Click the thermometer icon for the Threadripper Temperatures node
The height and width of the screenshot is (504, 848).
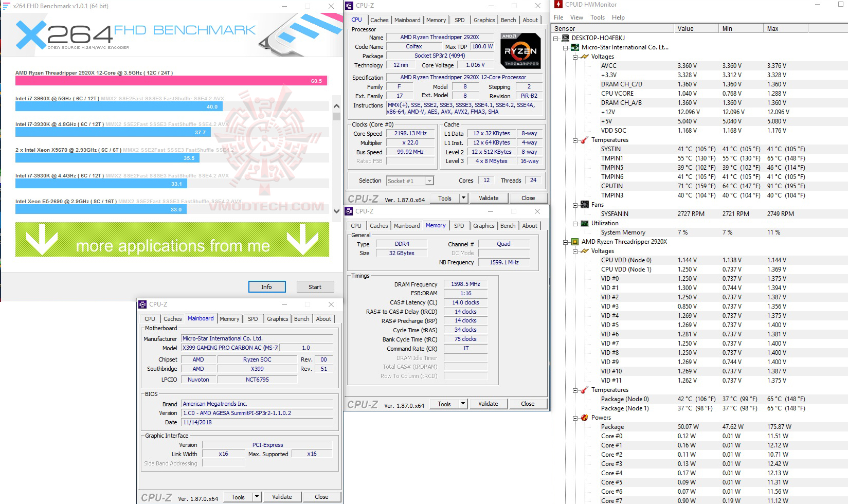pyautogui.click(x=585, y=390)
